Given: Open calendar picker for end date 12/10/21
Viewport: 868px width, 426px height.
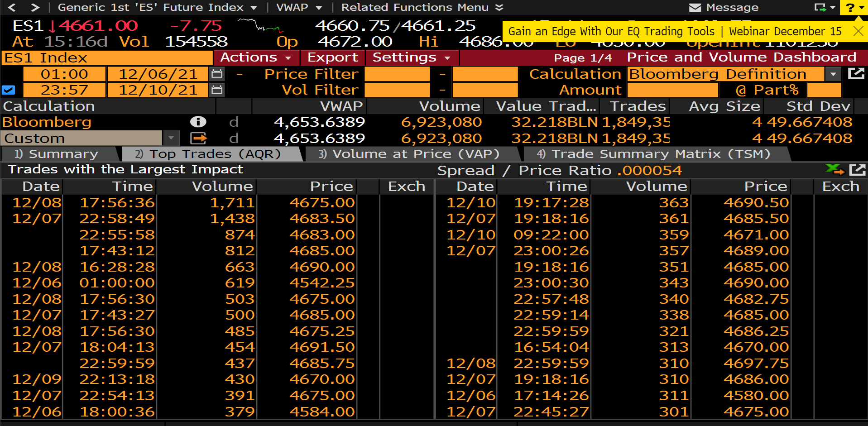Looking at the screenshot, I should click(x=217, y=90).
